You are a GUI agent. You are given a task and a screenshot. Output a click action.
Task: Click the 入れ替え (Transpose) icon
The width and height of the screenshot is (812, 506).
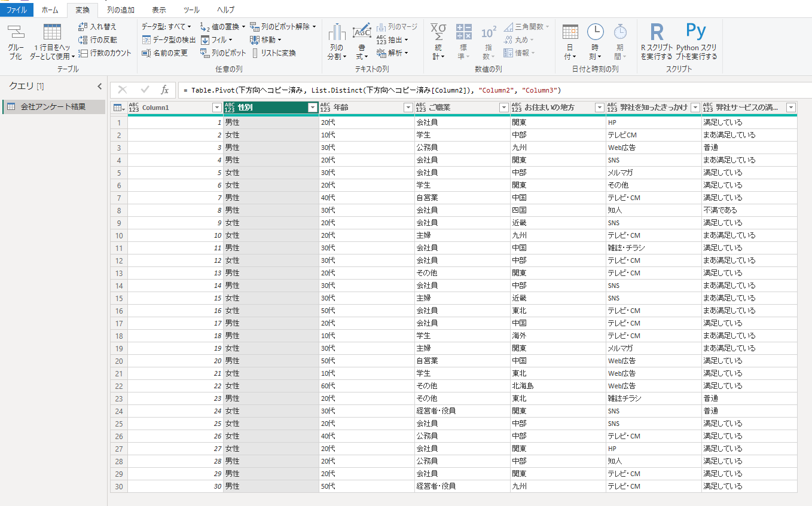click(83, 27)
